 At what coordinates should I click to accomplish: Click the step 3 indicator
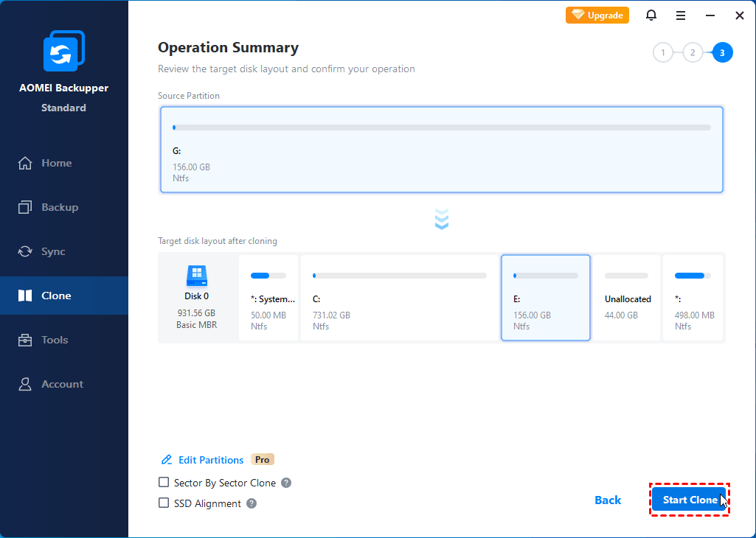tap(722, 53)
